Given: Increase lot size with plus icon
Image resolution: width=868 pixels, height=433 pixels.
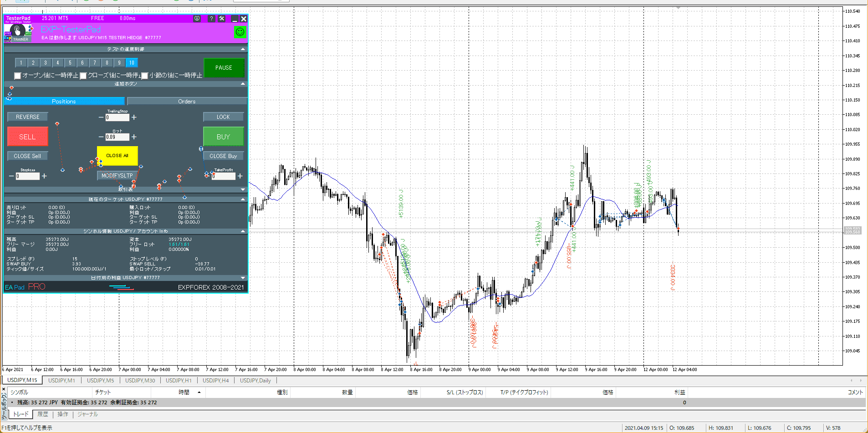Looking at the screenshot, I should [134, 137].
